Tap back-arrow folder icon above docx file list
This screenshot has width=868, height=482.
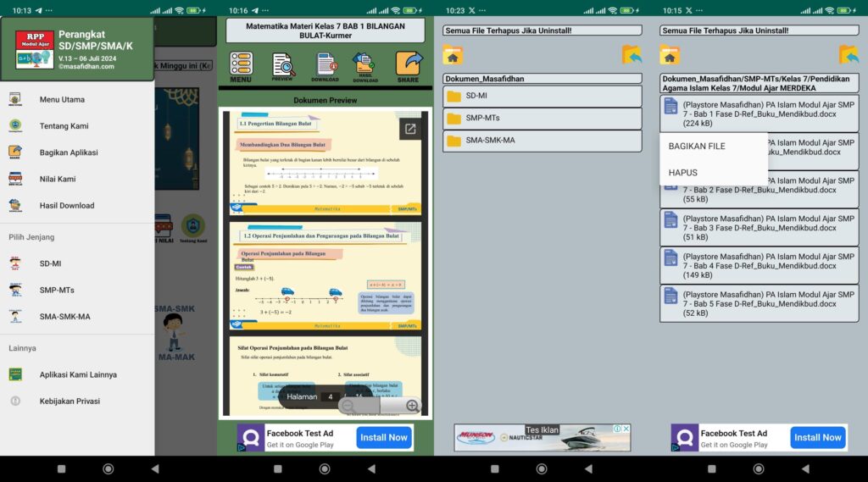click(849, 55)
